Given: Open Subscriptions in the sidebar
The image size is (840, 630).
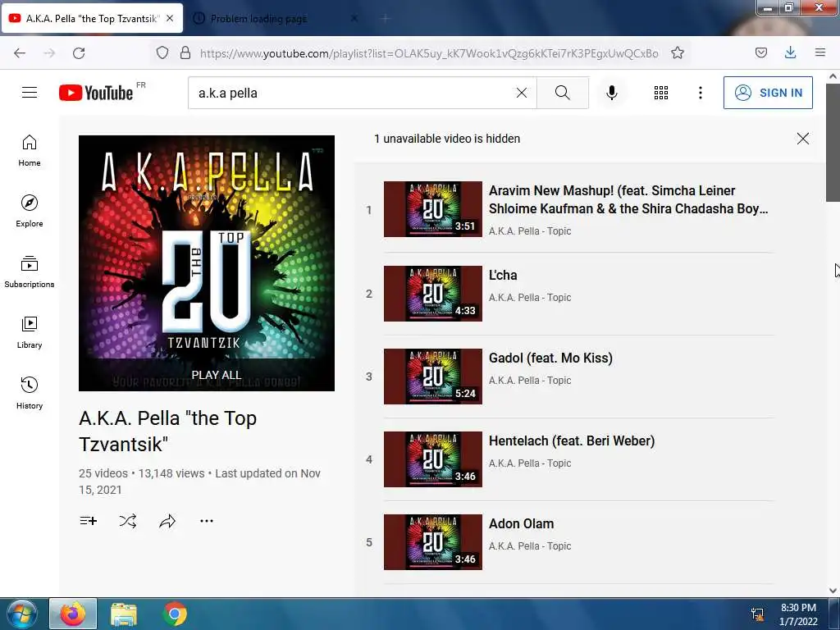Looking at the screenshot, I should coord(30,272).
